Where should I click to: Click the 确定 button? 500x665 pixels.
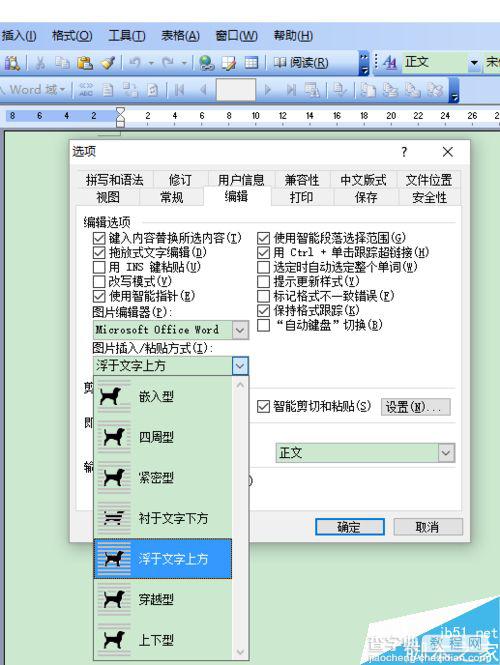349,527
